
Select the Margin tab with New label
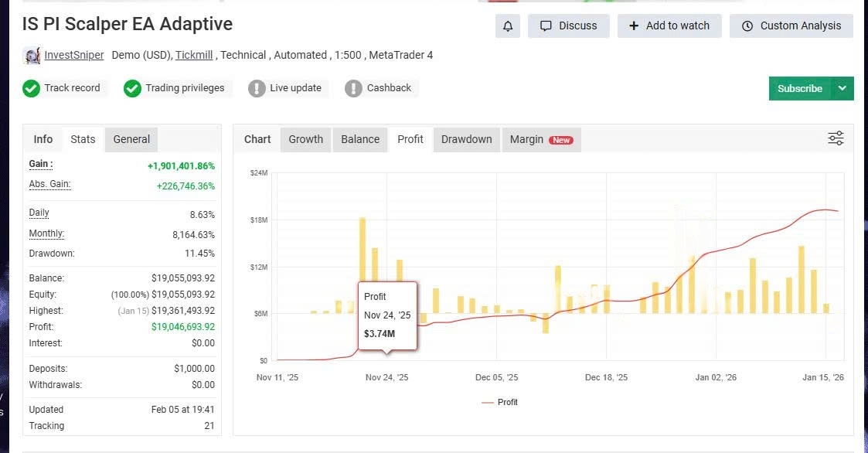[541, 139]
